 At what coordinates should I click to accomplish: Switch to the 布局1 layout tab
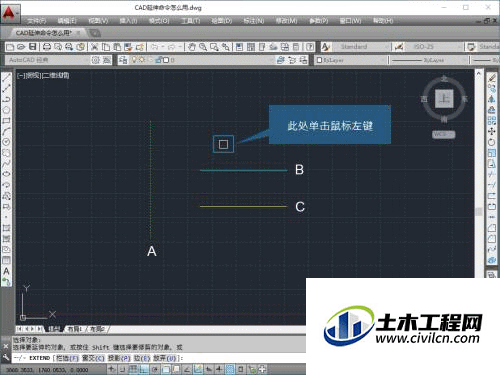point(75,329)
